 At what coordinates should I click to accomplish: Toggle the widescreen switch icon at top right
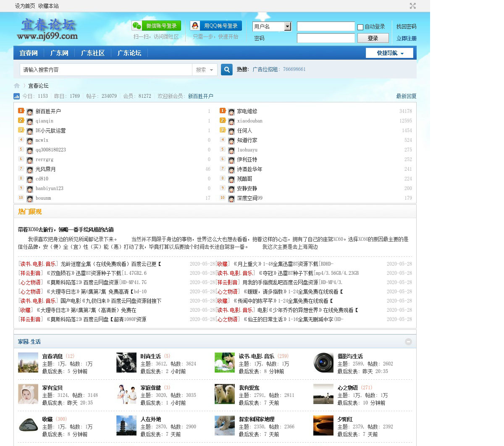coord(413,6)
